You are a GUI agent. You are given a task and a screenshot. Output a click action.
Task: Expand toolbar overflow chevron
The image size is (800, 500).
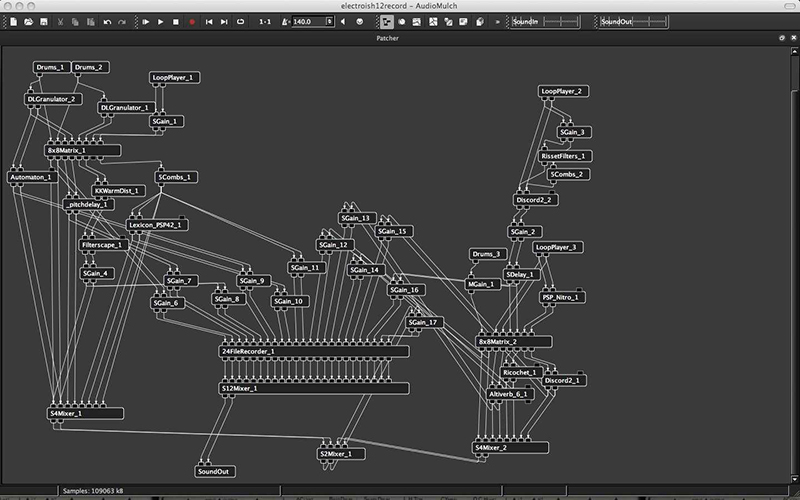(x=497, y=22)
